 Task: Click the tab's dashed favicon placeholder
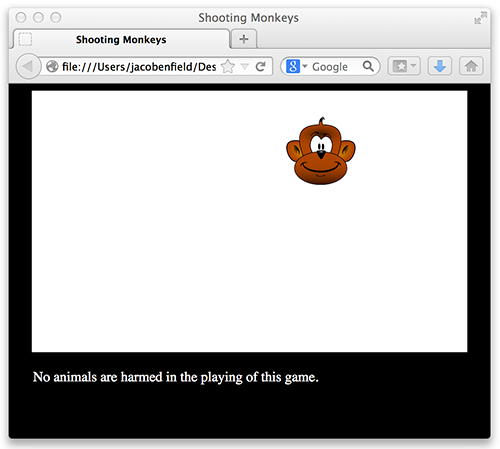tap(25, 39)
